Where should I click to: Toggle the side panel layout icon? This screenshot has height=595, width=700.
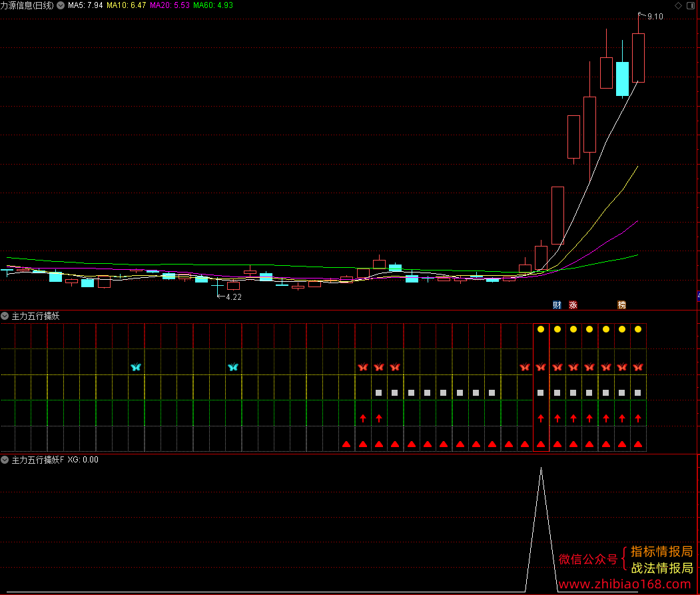tap(691, 5)
